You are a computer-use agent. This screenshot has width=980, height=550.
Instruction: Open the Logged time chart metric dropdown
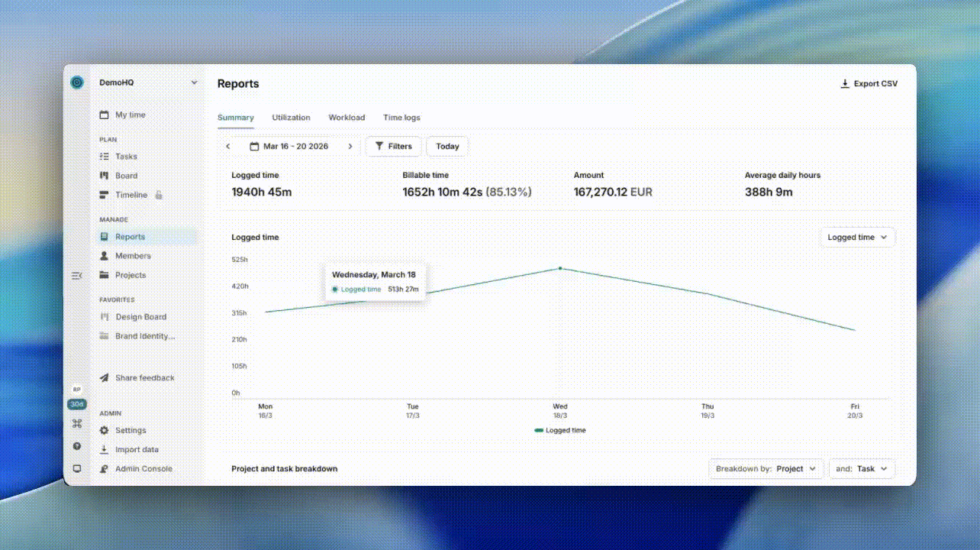[856, 238]
